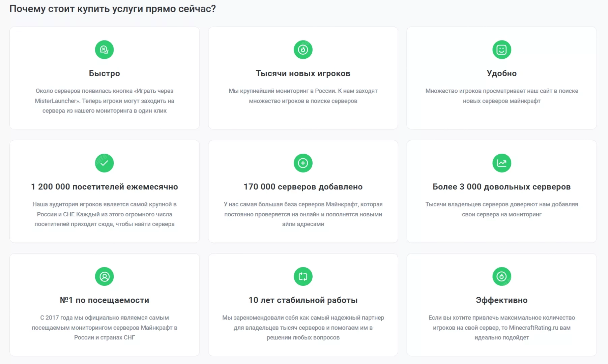Screen dimensions: 608x364
Task: Click "Более 3 000 довольных серверов" title
Action: tap(501, 187)
